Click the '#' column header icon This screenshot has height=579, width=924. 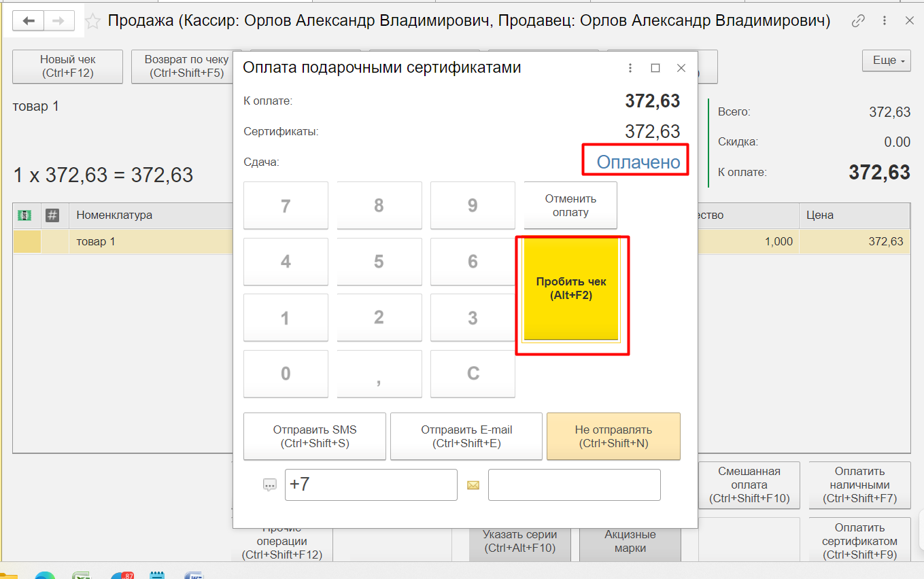[52, 215]
